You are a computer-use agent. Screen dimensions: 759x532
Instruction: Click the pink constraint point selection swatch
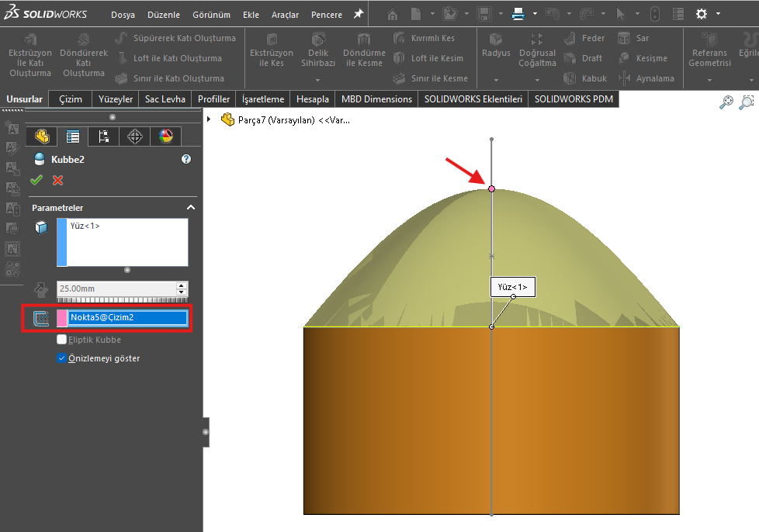[x=62, y=317]
